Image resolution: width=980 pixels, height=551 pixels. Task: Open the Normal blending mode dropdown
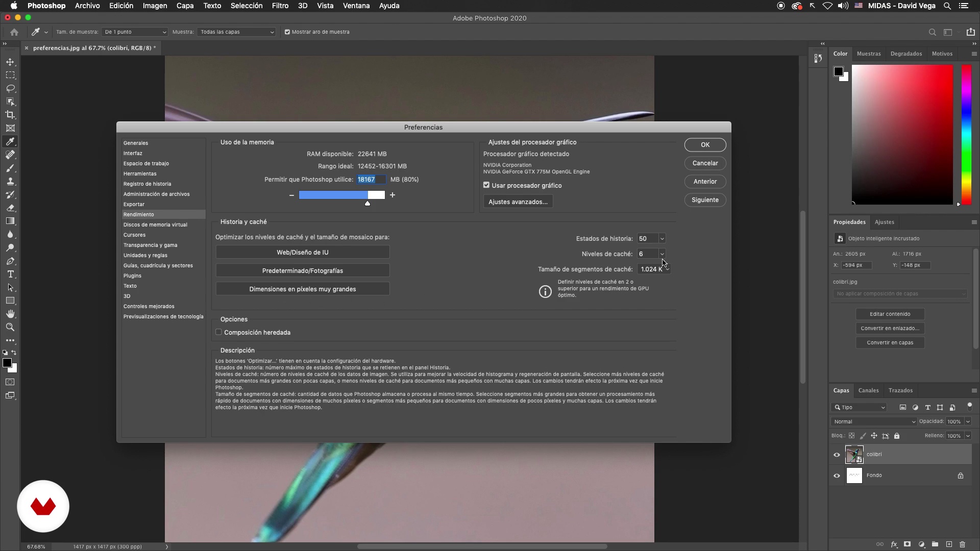pyautogui.click(x=874, y=421)
